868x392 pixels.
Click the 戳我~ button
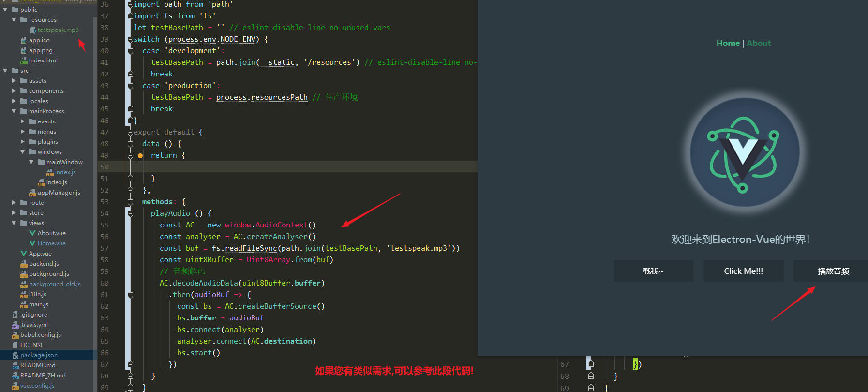click(x=653, y=271)
